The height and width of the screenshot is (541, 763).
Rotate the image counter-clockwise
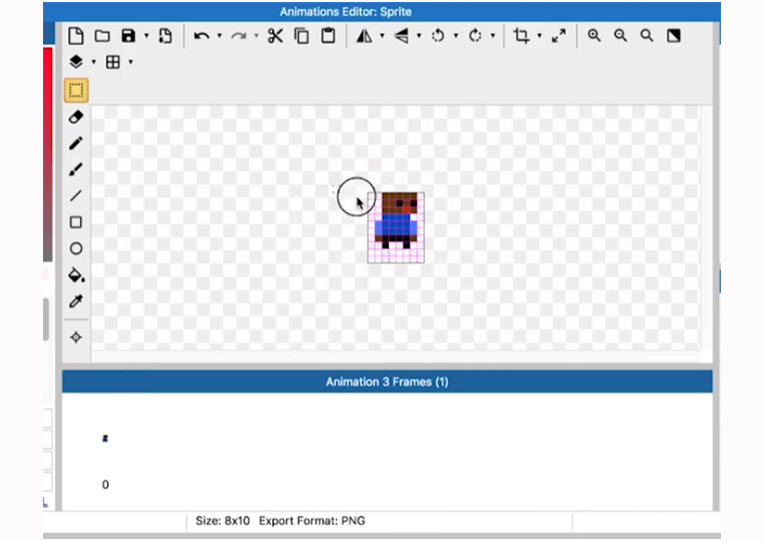pyautogui.click(x=438, y=36)
